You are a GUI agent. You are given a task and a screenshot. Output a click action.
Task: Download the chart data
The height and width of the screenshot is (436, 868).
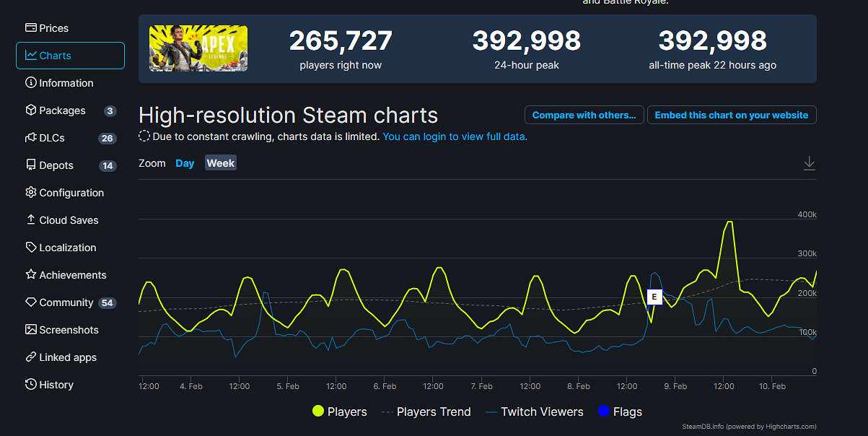coord(809,163)
